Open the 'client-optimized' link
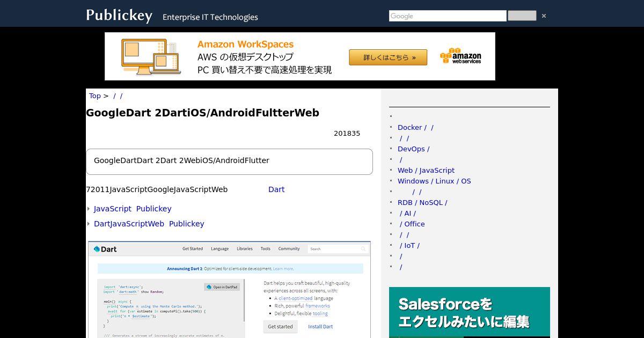 pos(296,298)
